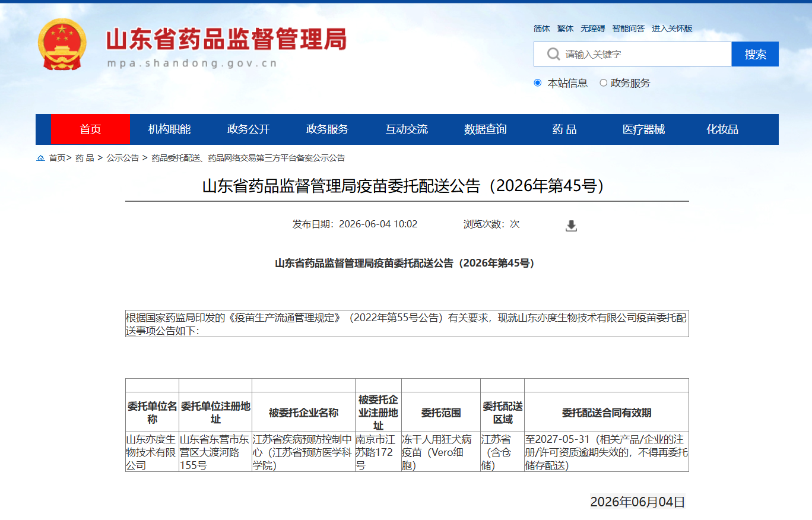
Task: Open the 药品 navigation menu
Action: click(x=564, y=129)
